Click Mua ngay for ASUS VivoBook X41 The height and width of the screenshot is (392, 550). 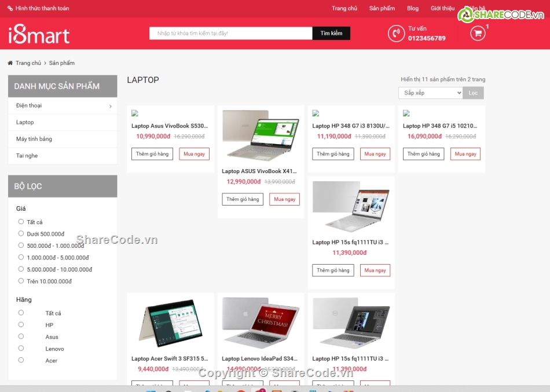(x=284, y=199)
